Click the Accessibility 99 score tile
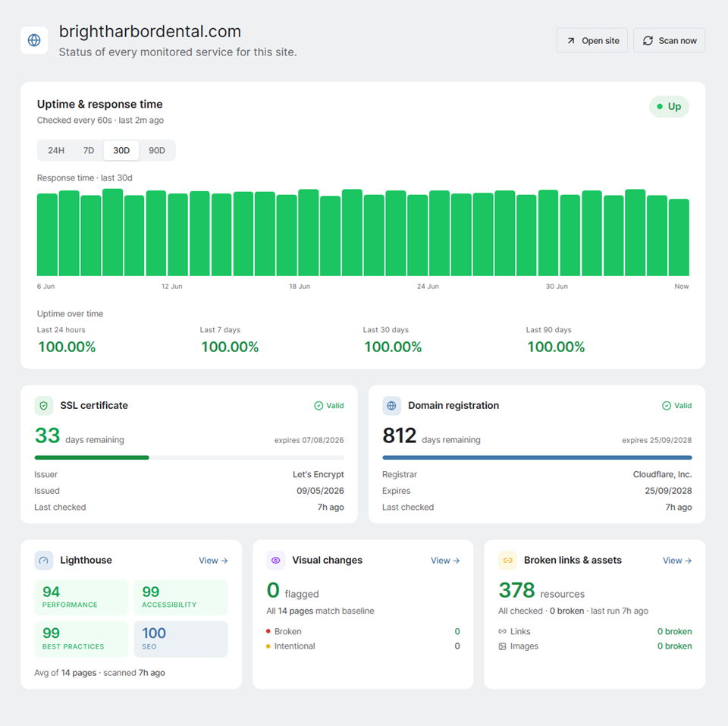This screenshot has height=726, width=728. click(180, 597)
